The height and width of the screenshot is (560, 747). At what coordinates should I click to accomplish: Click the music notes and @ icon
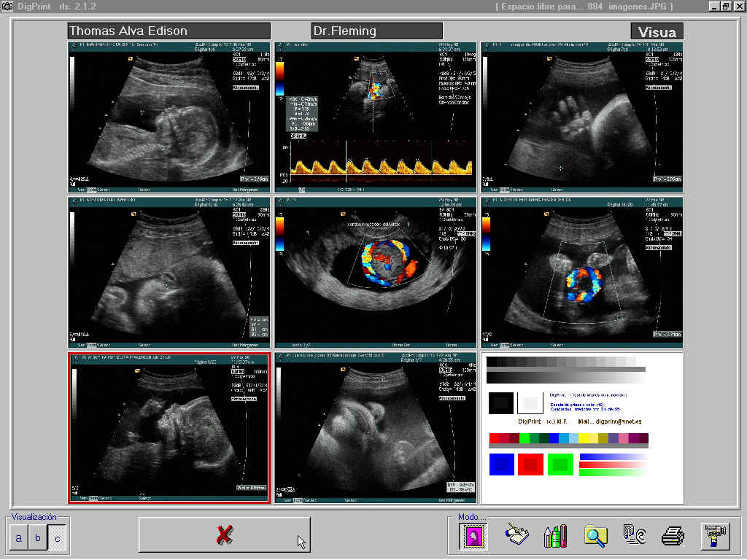point(635,535)
